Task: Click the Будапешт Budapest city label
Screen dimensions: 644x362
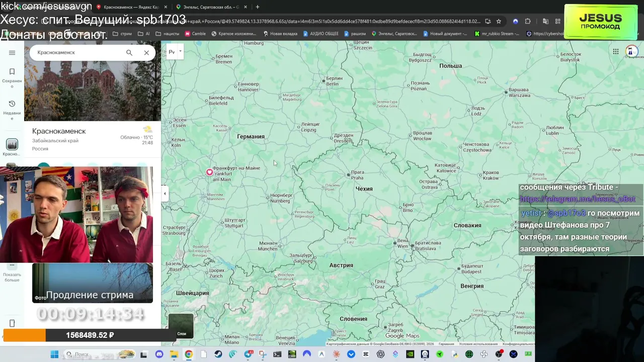Action: [471, 268]
